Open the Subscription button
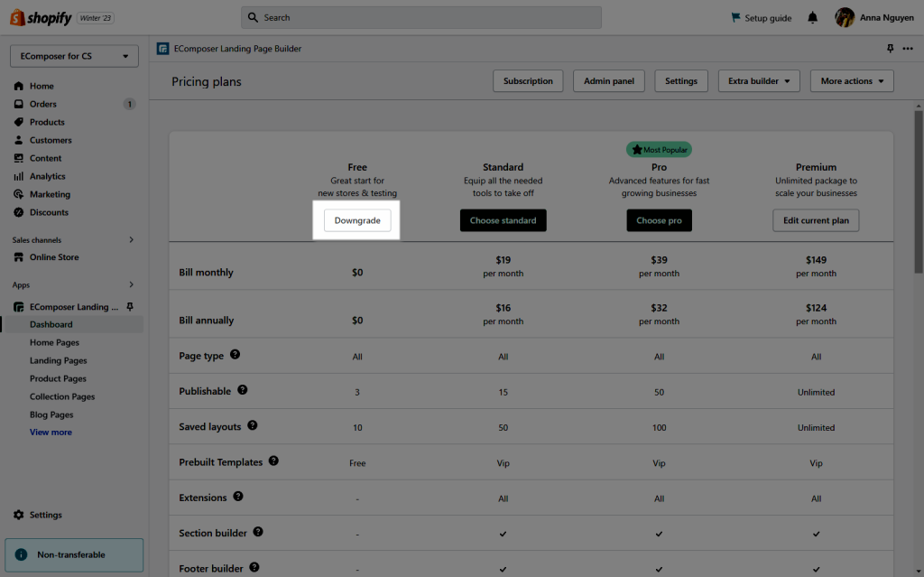This screenshot has height=577, width=924. point(528,81)
